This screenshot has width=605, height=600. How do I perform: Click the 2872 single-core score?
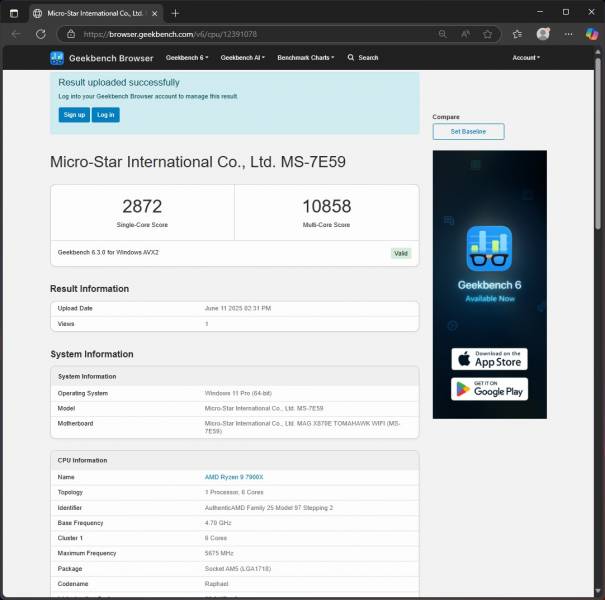[x=142, y=206]
